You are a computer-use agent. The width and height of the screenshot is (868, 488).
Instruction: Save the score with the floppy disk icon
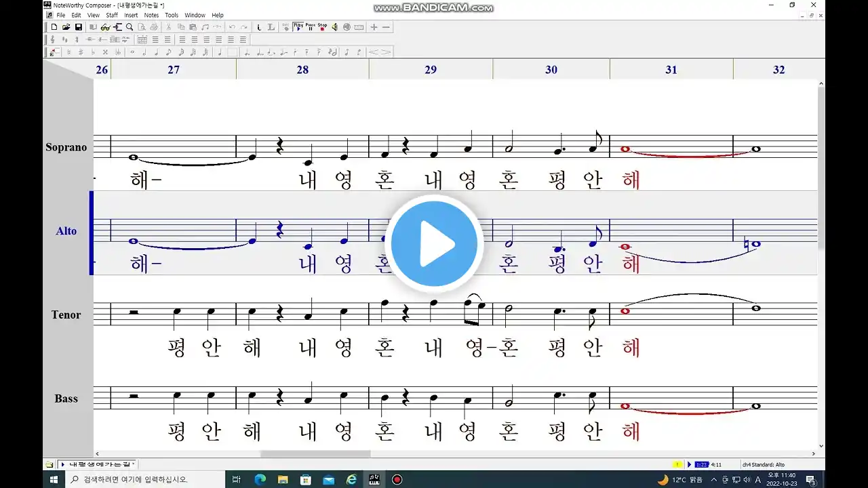click(x=79, y=27)
